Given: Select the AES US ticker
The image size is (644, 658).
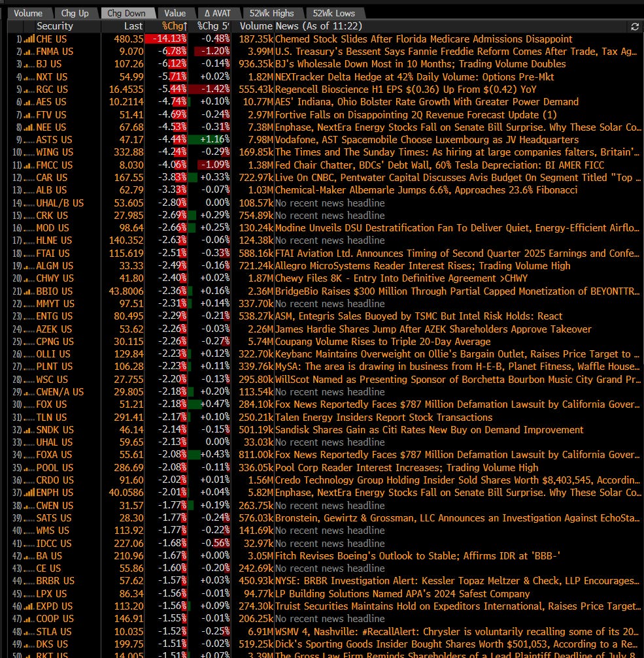Looking at the screenshot, I should tap(51, 102).
